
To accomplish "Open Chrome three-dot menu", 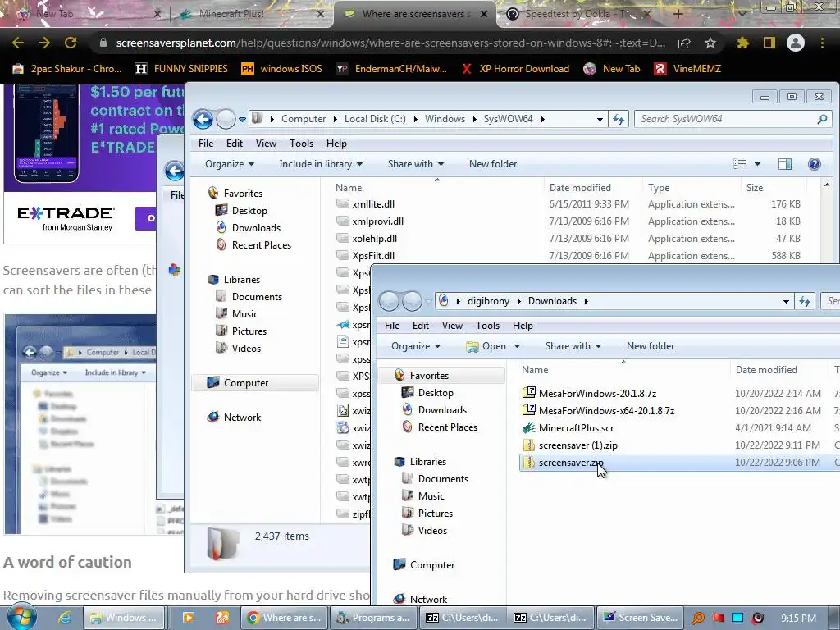I will click(x=822, y=43).
